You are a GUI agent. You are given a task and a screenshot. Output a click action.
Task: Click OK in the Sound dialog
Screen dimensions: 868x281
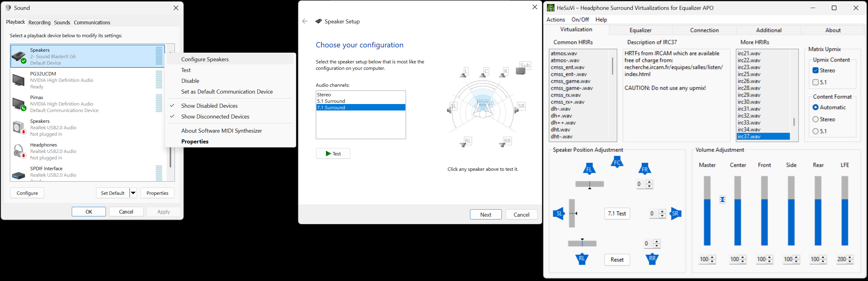click(89, 211)
